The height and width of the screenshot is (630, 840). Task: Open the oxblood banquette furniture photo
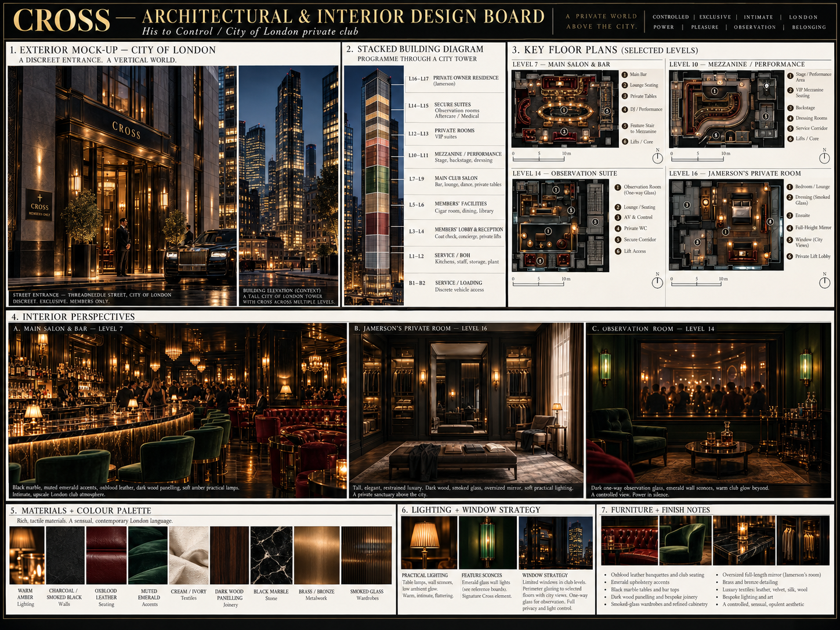point(629,541)
